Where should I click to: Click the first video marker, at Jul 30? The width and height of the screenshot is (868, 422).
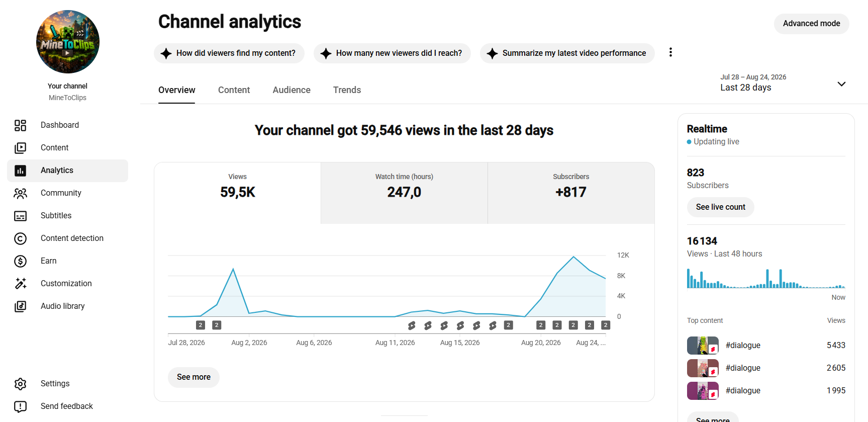[201, 325]
